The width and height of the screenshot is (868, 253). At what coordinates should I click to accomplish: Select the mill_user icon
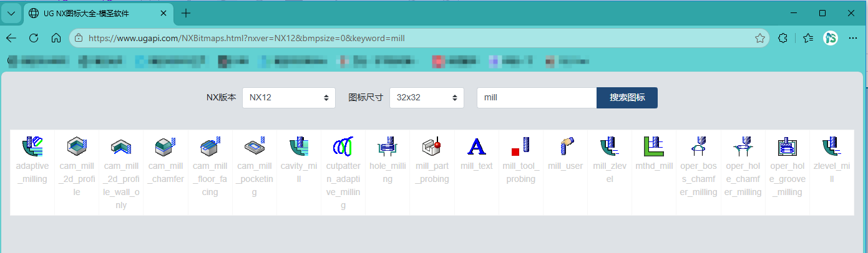pos(565,146)
